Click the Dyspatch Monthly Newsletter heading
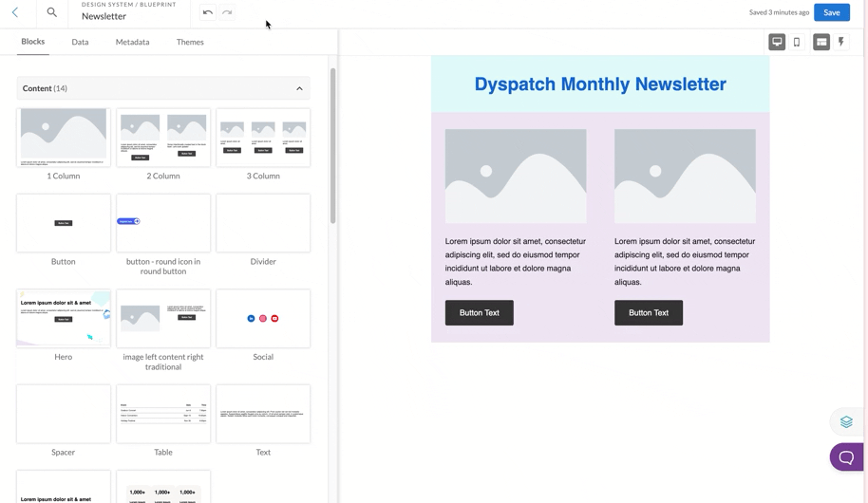868x503 pixels. tap(600, 84)
